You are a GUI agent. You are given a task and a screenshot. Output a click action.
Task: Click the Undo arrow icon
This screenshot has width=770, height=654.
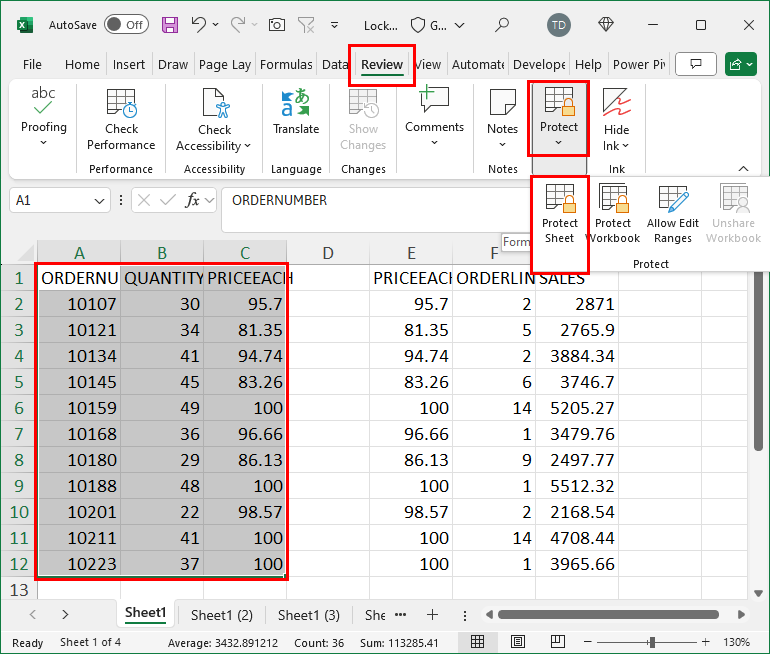click(199, 24)
